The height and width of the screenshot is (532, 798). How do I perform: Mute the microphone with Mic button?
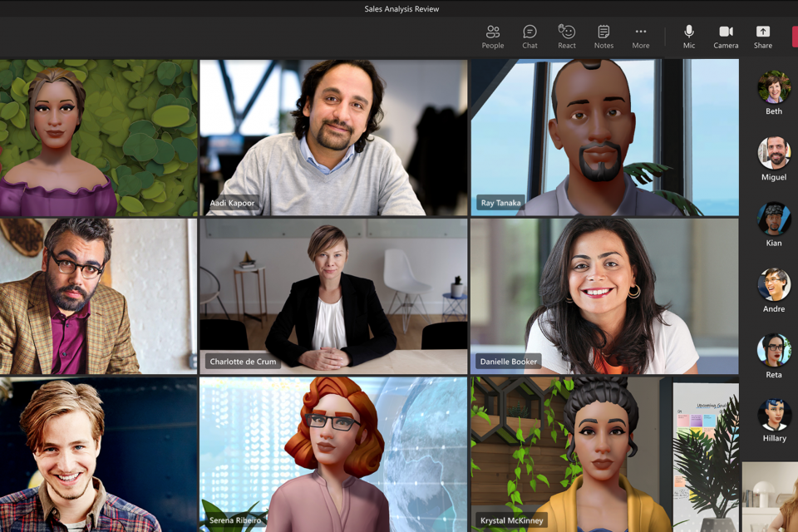688,37
